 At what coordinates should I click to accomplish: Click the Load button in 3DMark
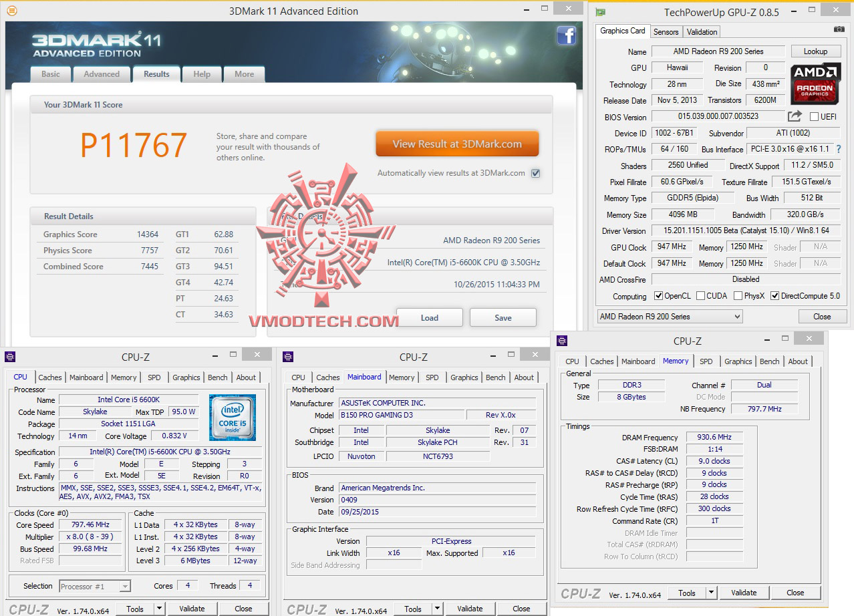point(430,317)
